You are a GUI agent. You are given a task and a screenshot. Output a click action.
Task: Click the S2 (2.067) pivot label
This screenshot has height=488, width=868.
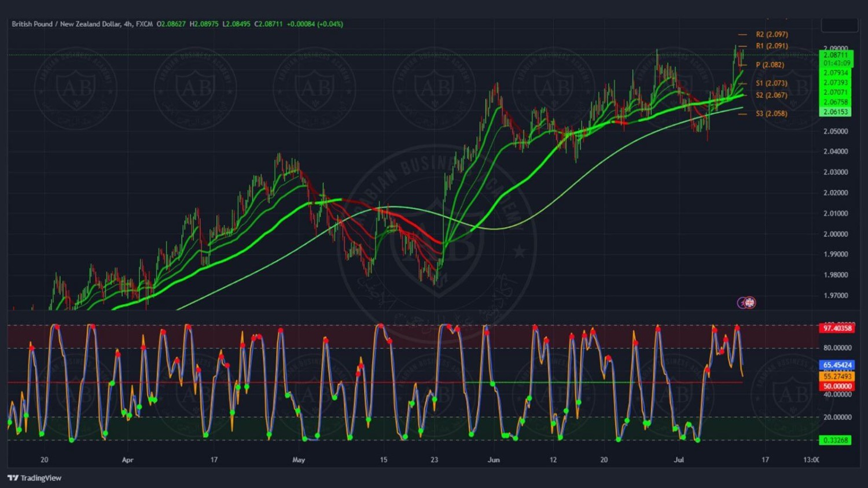(x=771, y=95)
